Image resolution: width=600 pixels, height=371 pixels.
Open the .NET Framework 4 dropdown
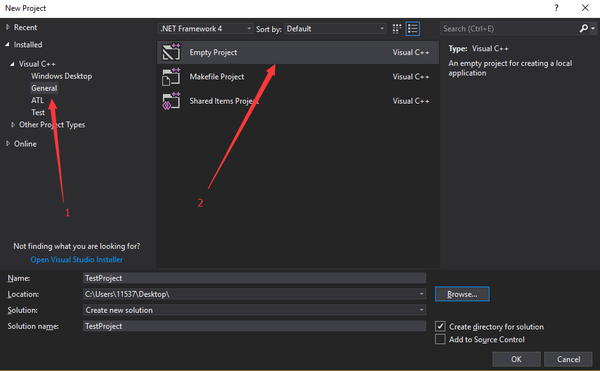(x=205, y=29)
